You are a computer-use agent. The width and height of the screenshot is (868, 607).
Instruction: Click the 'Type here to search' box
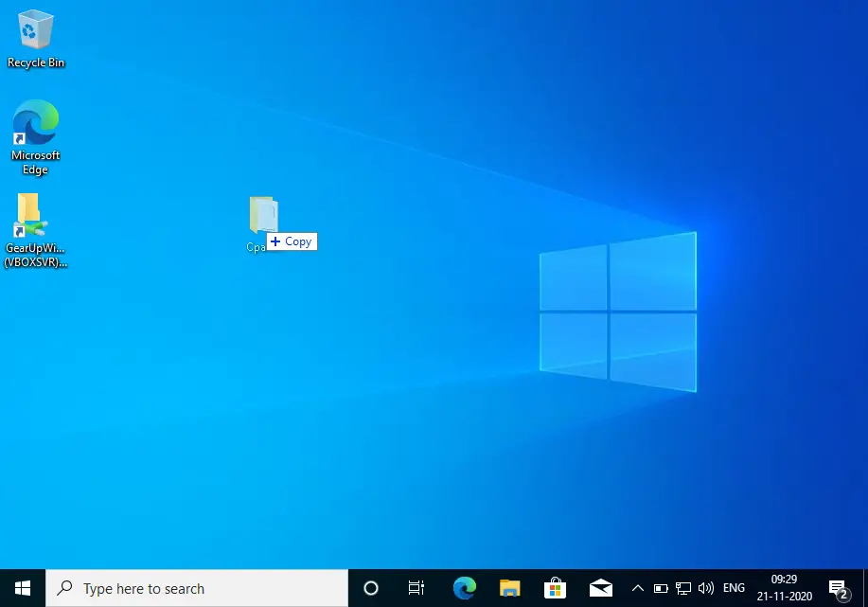click(197, 588)
